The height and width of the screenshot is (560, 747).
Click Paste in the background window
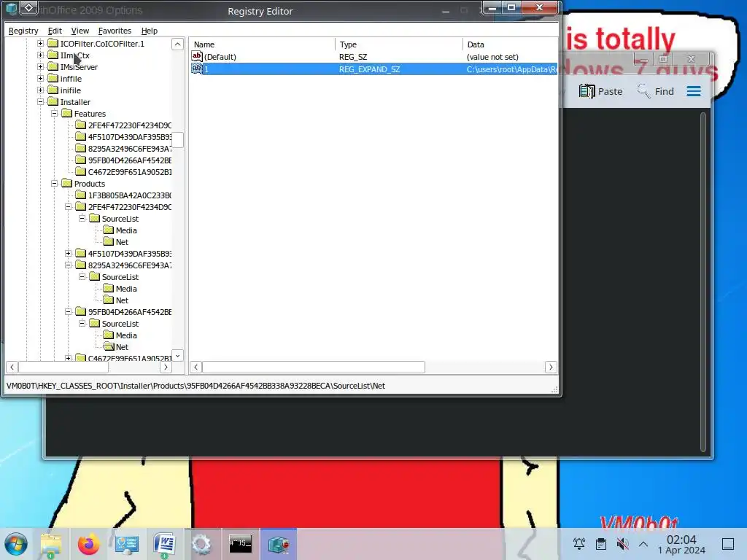pos(601,91)
